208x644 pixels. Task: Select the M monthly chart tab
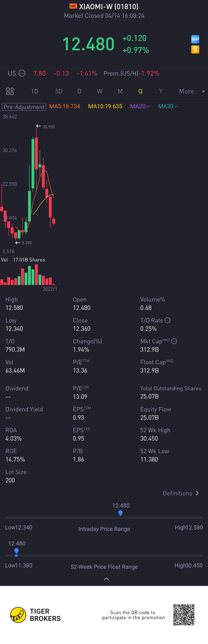point(120,91)
